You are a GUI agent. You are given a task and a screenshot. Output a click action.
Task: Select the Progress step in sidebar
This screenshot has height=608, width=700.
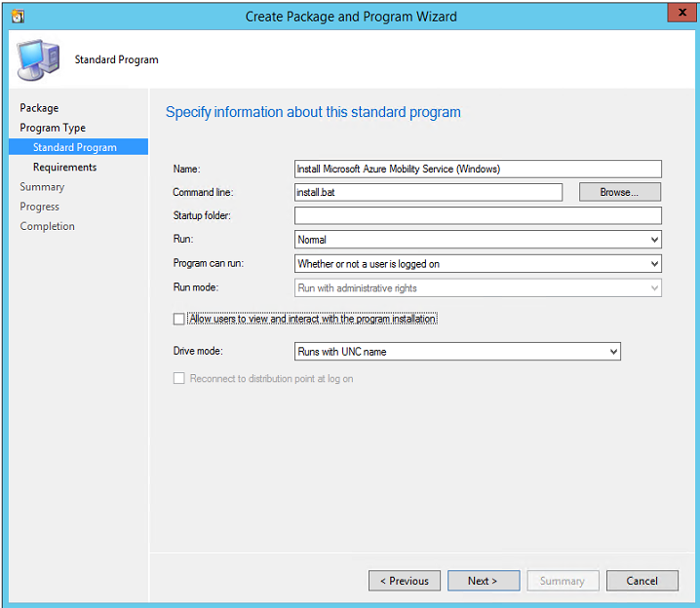point(39,207)
